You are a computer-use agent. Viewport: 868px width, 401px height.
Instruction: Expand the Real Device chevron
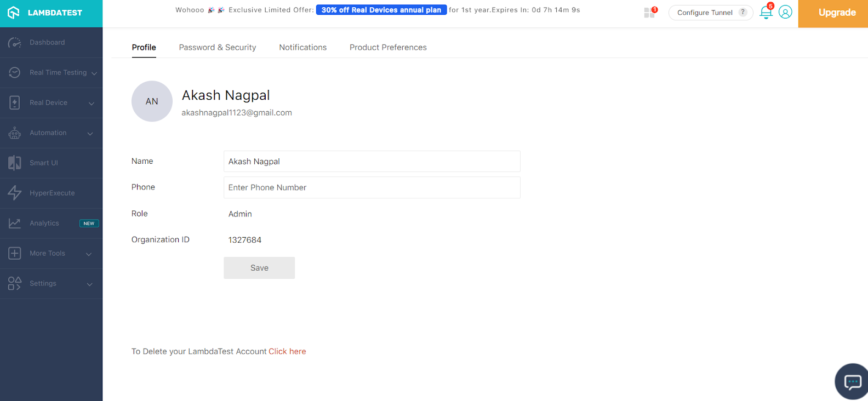92,104
